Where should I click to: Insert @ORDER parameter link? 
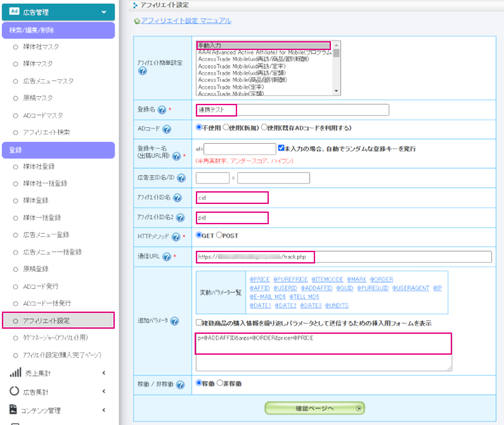point(382,279)
